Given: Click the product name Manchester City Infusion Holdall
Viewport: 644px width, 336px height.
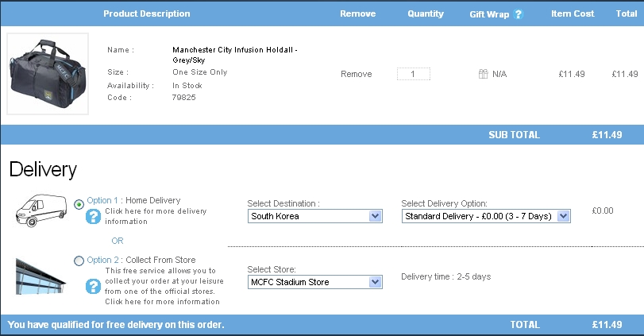Looking at the screenshot, I should point(234,55).
